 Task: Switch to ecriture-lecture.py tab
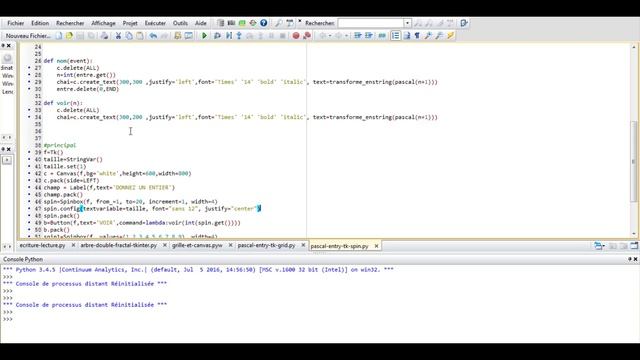coord(42,245)
